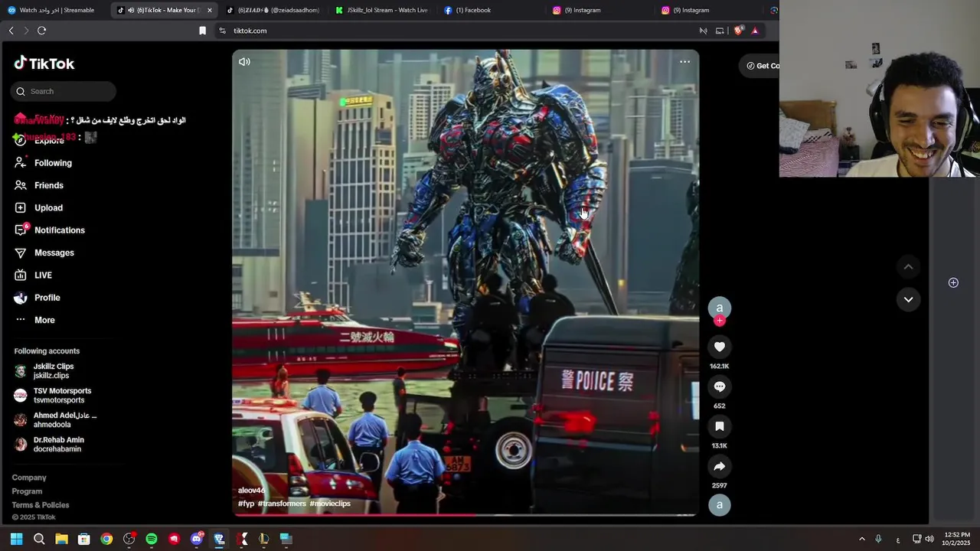Expand the Company footer section
Viewport: 980px width, 551px height.
[x=29, y=478]
